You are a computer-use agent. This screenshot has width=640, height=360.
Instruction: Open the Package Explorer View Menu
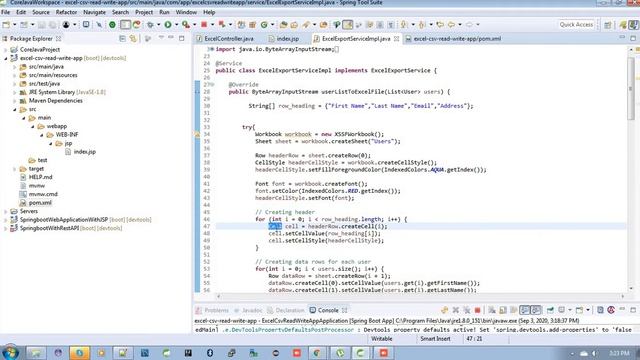(x=161, y=38)
